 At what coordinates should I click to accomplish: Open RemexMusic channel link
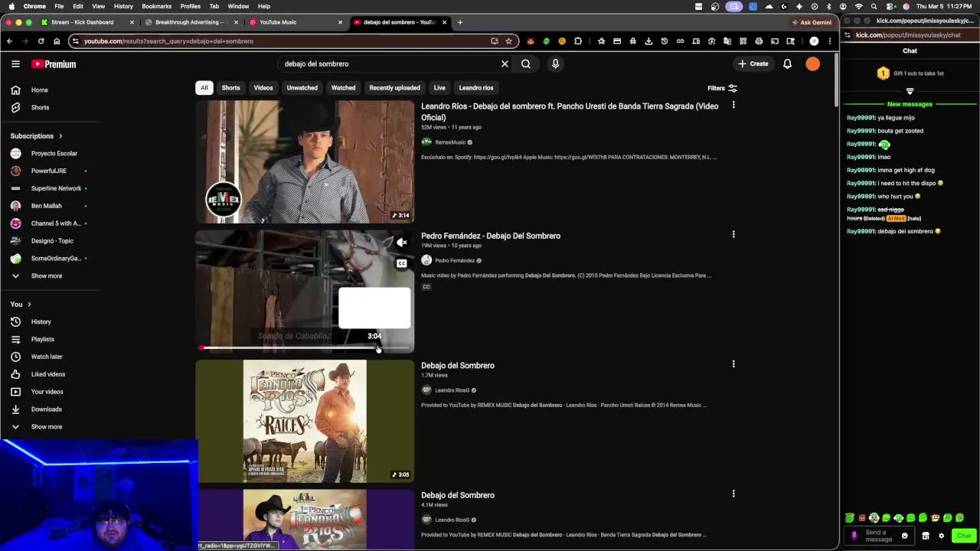450,142
